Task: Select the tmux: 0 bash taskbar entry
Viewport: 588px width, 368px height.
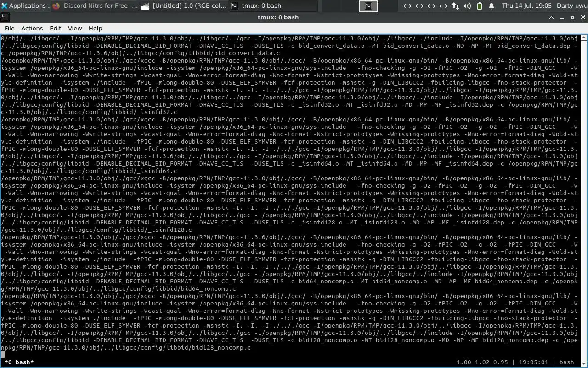Action: click(x=273, y=6)
